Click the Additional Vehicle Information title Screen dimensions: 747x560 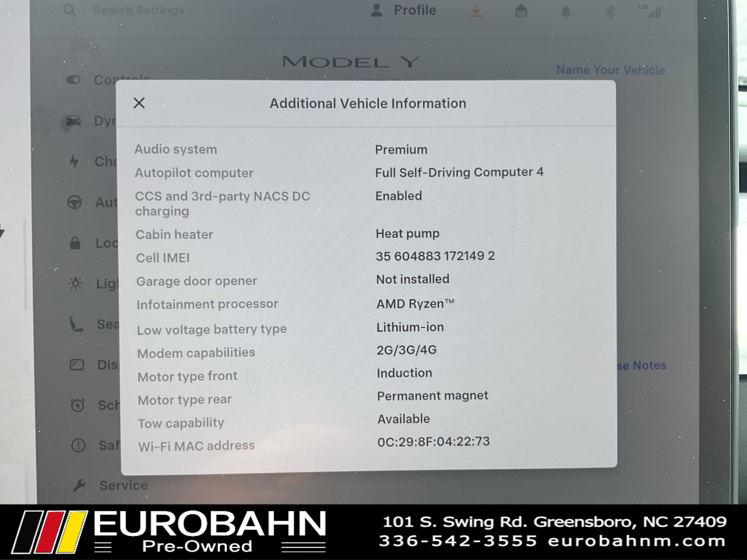(368, 103)
